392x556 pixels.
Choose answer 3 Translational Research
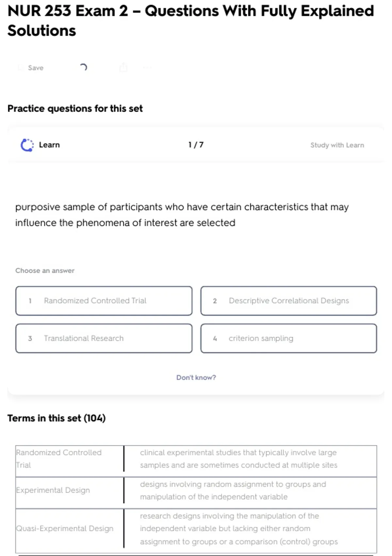pos(104,338)
